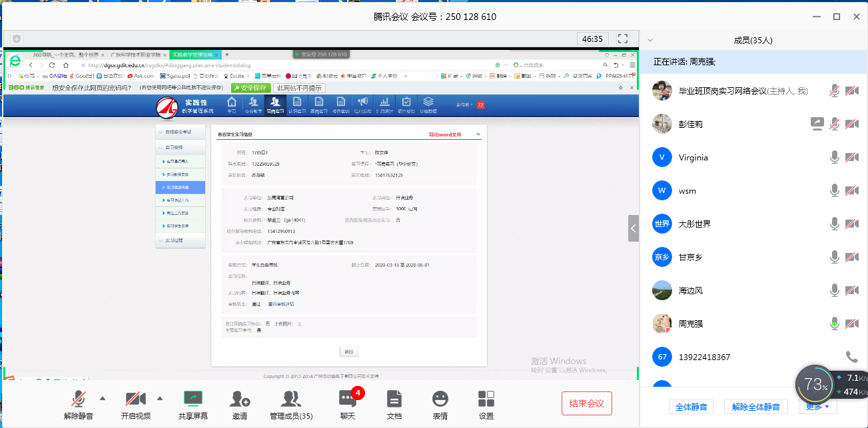Open the 更多 dropdown in the members panel
Image resolution: width=868 pixels, height=428 pixels.
(x=817, y=406)
